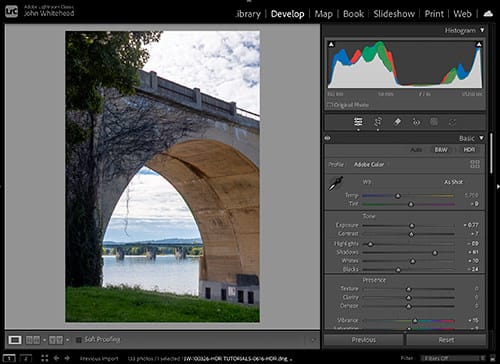Click the Dehaze slider handle

point(409,306)
